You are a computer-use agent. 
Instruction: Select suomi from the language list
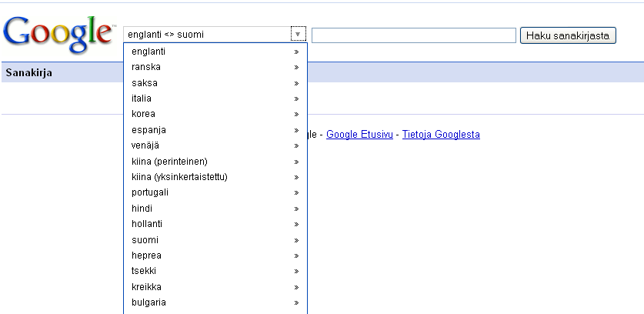[145, 240]
